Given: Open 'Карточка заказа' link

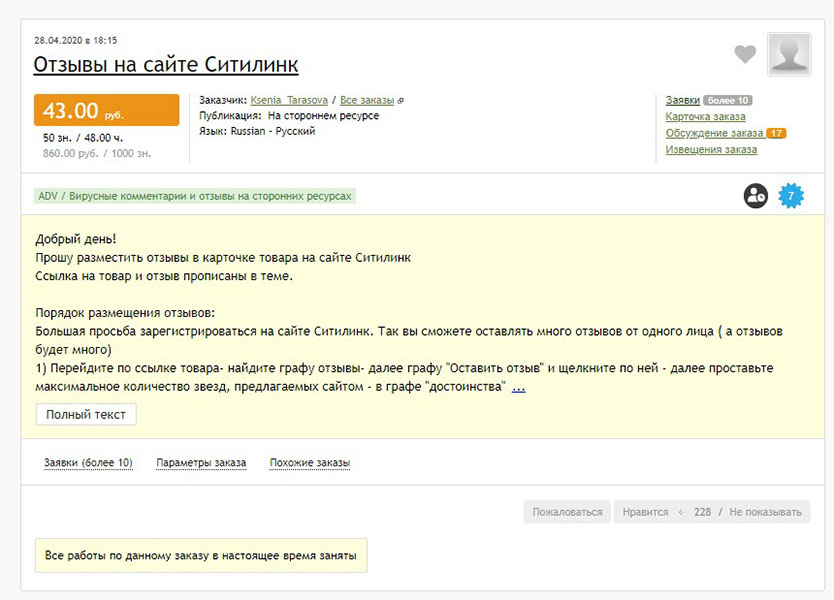Looking at the screenshot, I should coord(705,117).
